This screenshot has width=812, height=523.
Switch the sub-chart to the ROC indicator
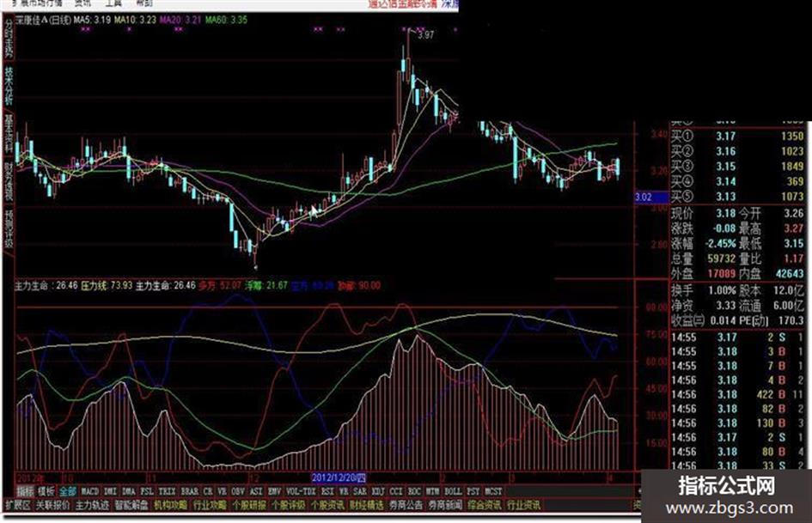pyautogui.click(x=414, y=491)
